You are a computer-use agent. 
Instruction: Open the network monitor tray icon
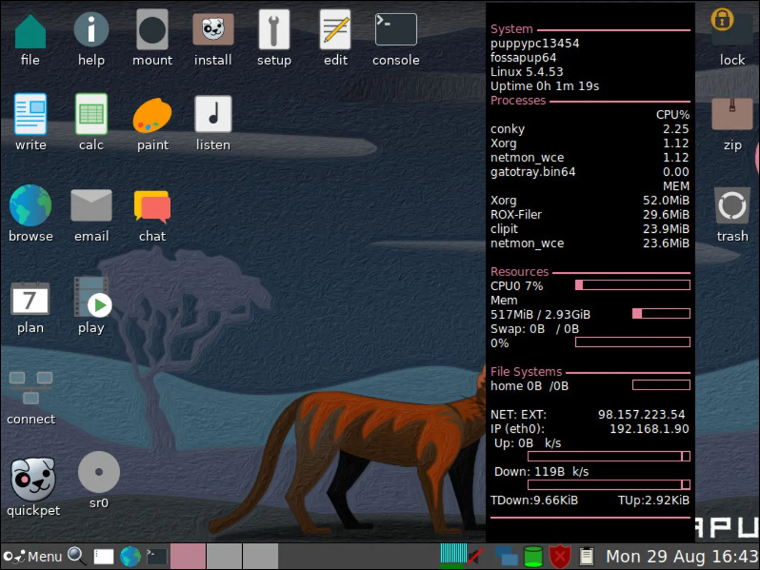pos(507,556)
